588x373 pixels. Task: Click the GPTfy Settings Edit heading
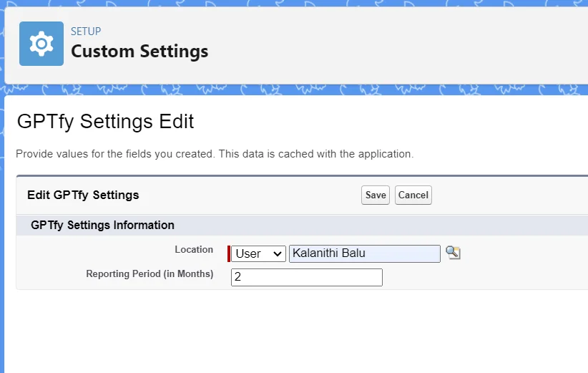pyautogui.click(x=105, y=122)
